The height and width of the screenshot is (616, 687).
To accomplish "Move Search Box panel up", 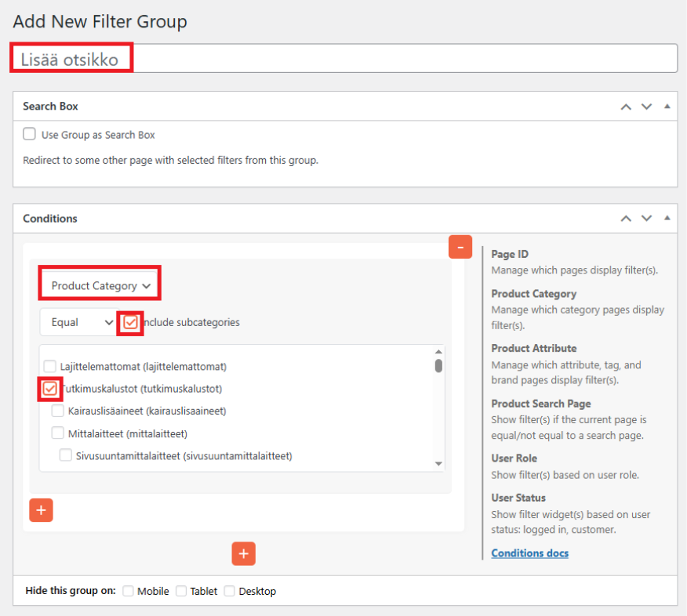I will tap(626, 107).
